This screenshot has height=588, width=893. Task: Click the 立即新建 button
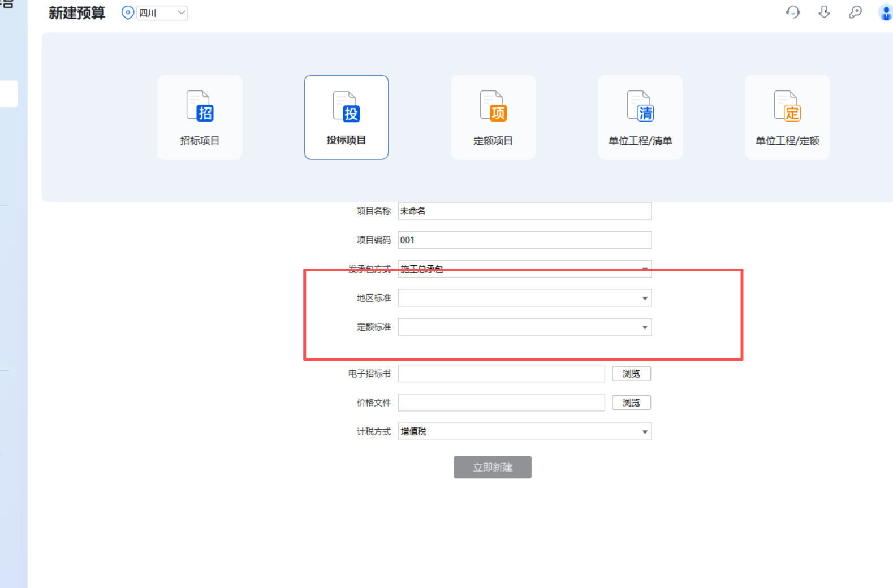pyautogui.click(x=493, y=467)
